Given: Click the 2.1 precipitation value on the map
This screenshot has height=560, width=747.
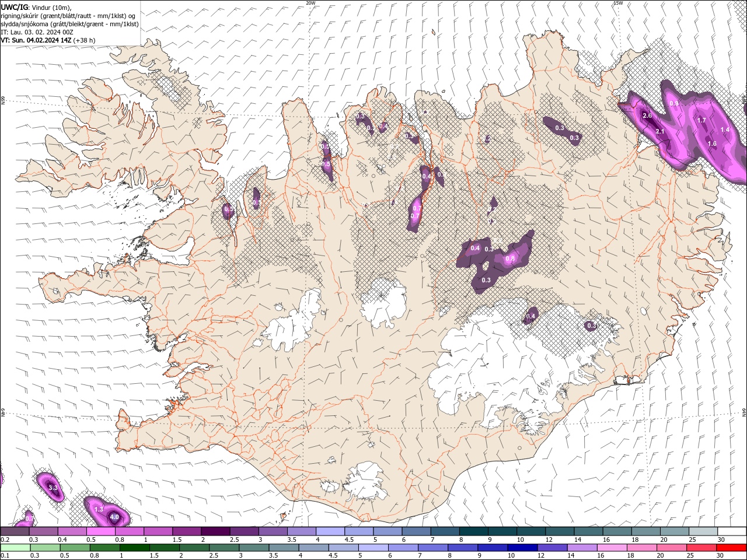Looking at the screenshot, I should click(660, 131).
